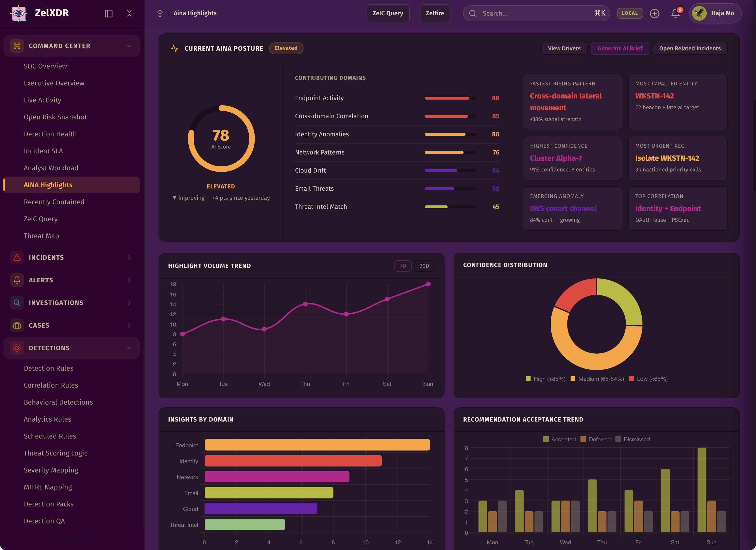Viewport: 756px width, 550px height.
Task: Toggle the sidebar panel layout icon
Action: pyautogui.click(x=109, y=13)
